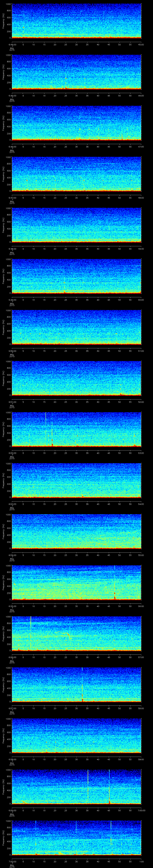The image size is (153, 868).
Task: Select the 6:46:00 start time label
Action: pyautogui.click(x=12, y=147)
